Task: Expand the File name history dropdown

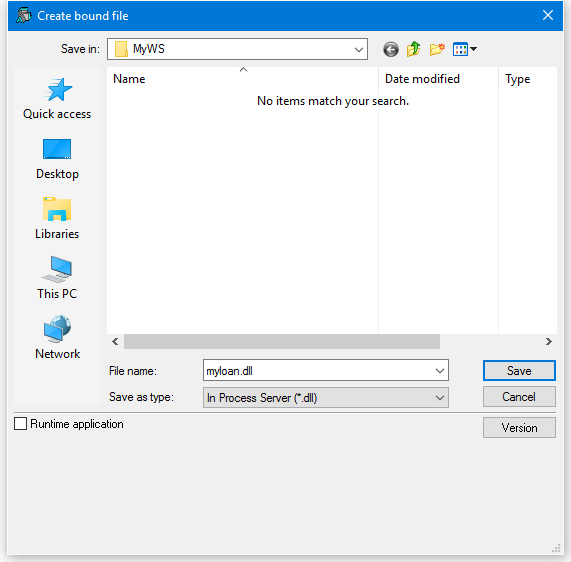Action: [x=440, y=371]
